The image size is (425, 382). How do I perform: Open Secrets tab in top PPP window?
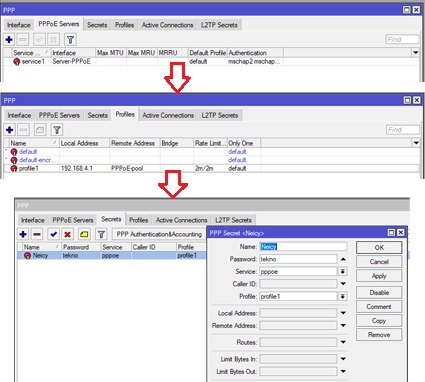pos(97,25)
